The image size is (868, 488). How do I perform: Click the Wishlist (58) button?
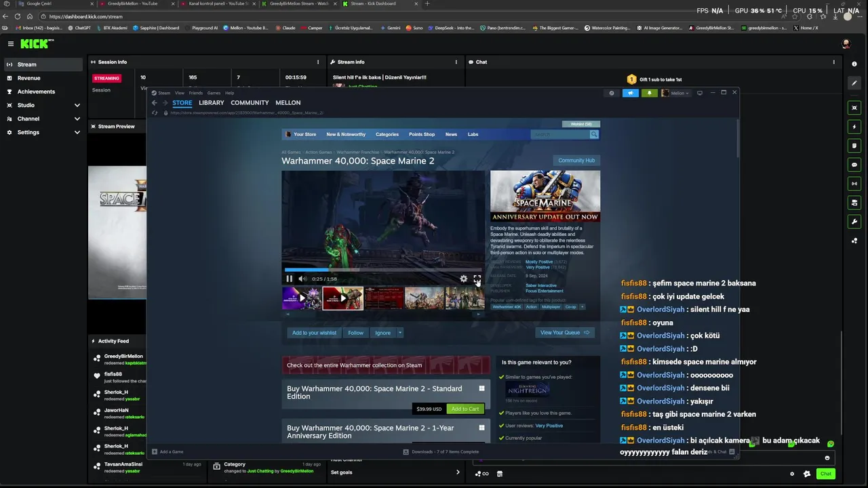pos(581,124)
